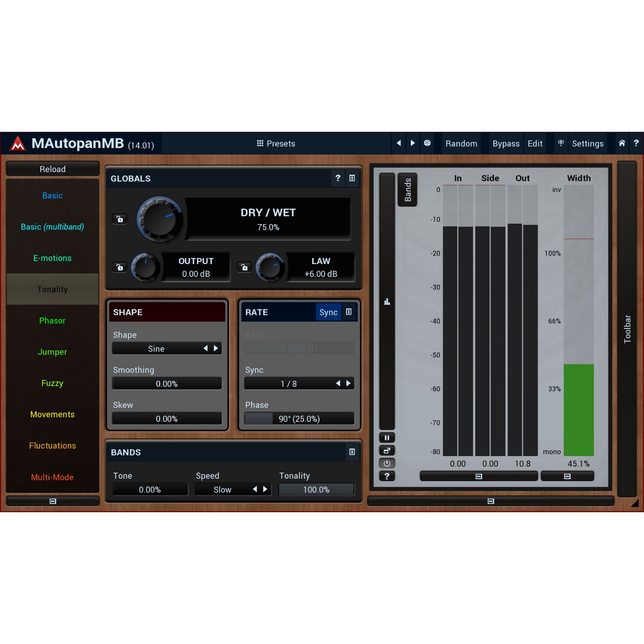Open the Rate panel presets icon
The height and width of the screenshot is (644, 644).
[x=349, y=312]
